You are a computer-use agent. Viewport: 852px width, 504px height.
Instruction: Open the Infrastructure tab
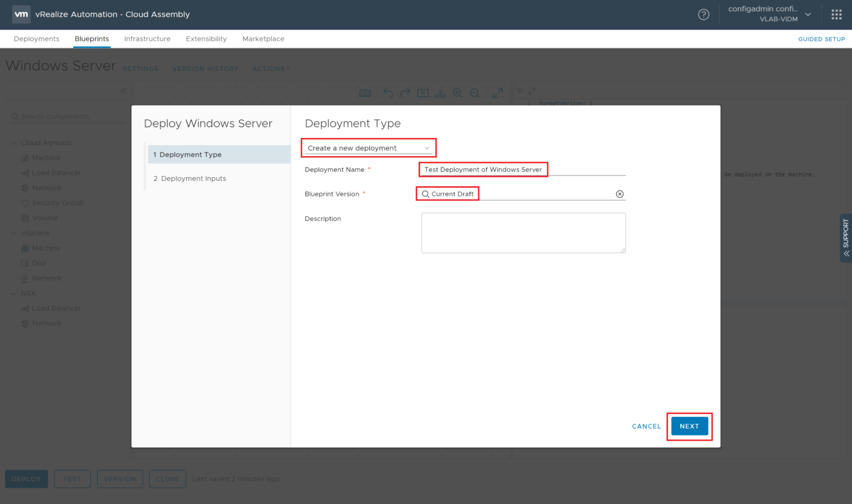147,39
